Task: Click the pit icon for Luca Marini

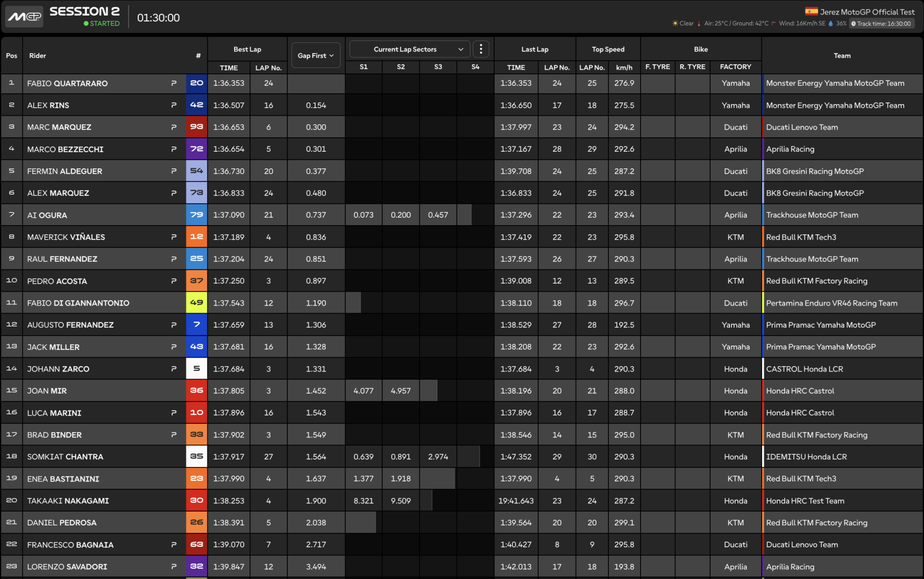Action: click(174, 413)
